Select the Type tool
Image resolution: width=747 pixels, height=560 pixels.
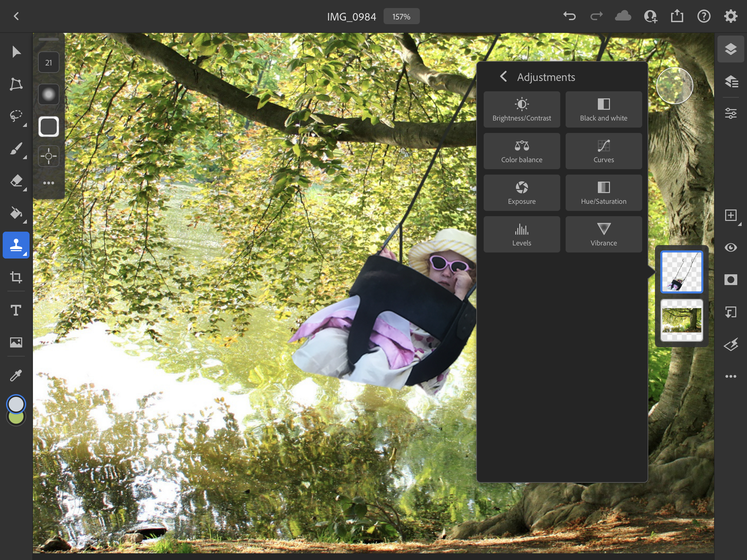16,310
